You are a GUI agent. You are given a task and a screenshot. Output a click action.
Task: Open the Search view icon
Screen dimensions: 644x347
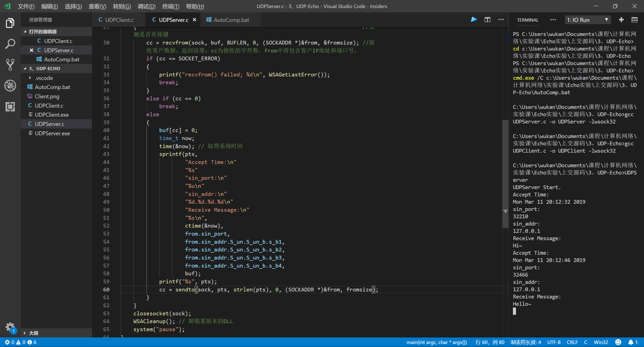[10, 44]
